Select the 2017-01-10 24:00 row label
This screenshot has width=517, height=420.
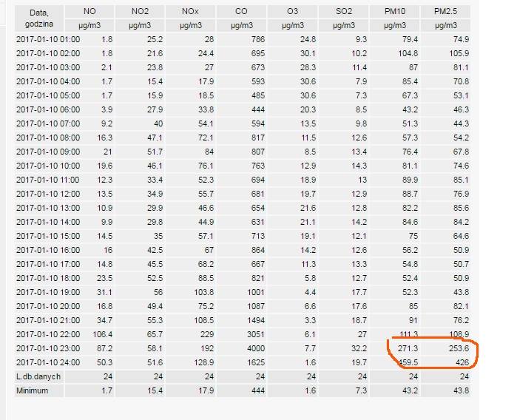(x=48, y=362)
